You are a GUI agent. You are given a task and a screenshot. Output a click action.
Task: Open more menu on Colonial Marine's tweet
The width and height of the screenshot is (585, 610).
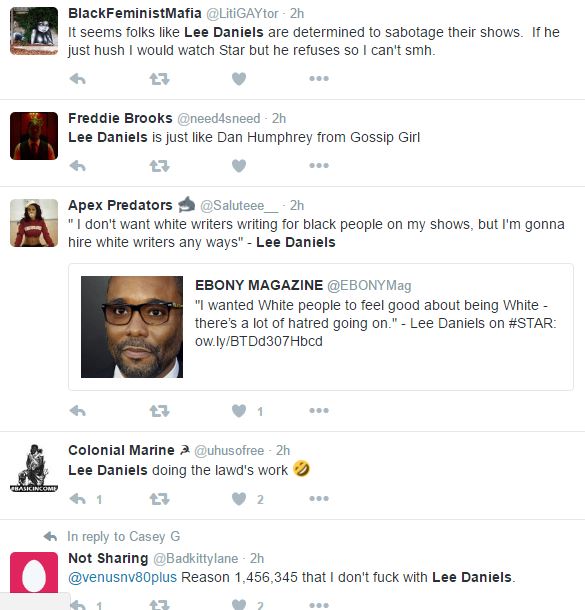click(319, 498)
